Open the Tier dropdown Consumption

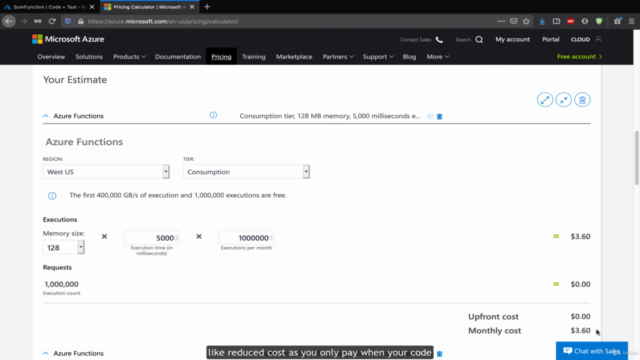(x=246, y=172)
